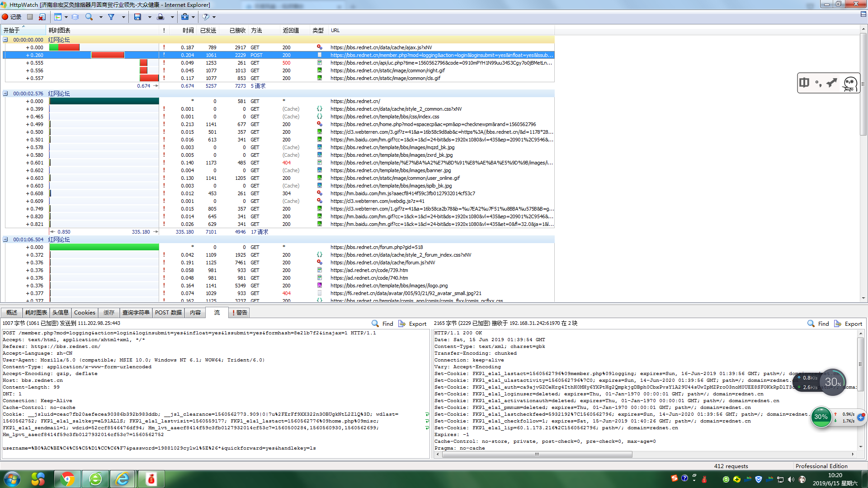Screen dimensions: 868x488
Task: Click the briefcase Tools icon
Action: pyautogui.click(x=184, y=17)
